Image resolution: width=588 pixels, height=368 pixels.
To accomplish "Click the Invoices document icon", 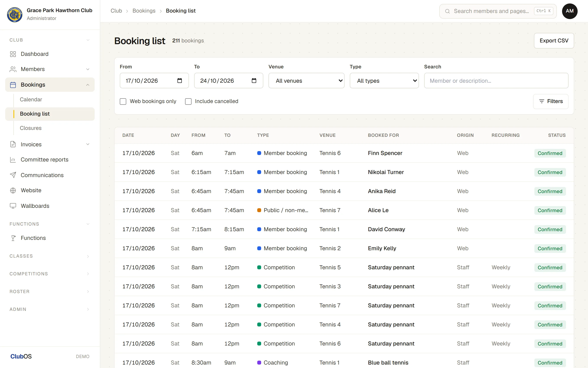I will pos(13,144).
